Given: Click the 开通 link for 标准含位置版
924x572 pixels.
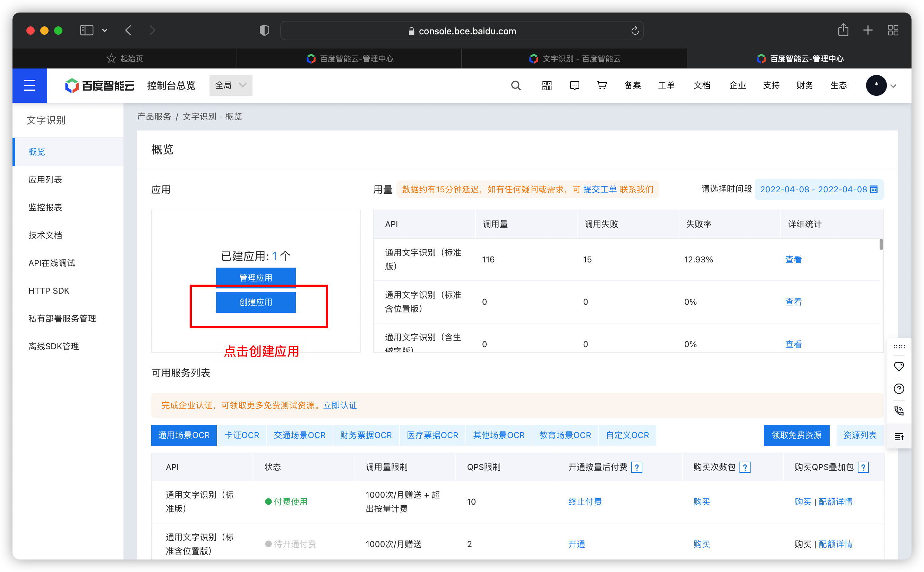Looking at the screenshot, I should point(576,544).
